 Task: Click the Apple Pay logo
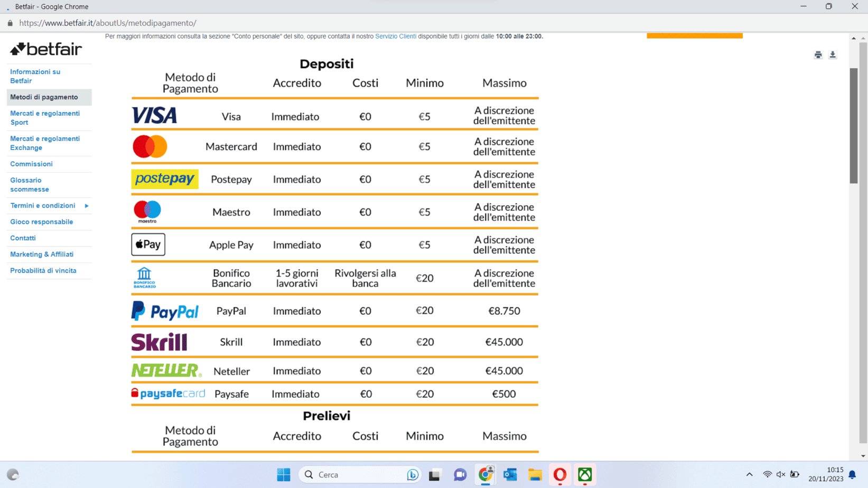(x=148, y=245)
